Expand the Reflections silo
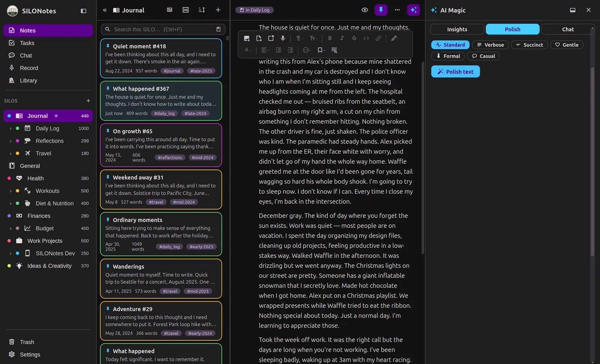 pos(10,141)
